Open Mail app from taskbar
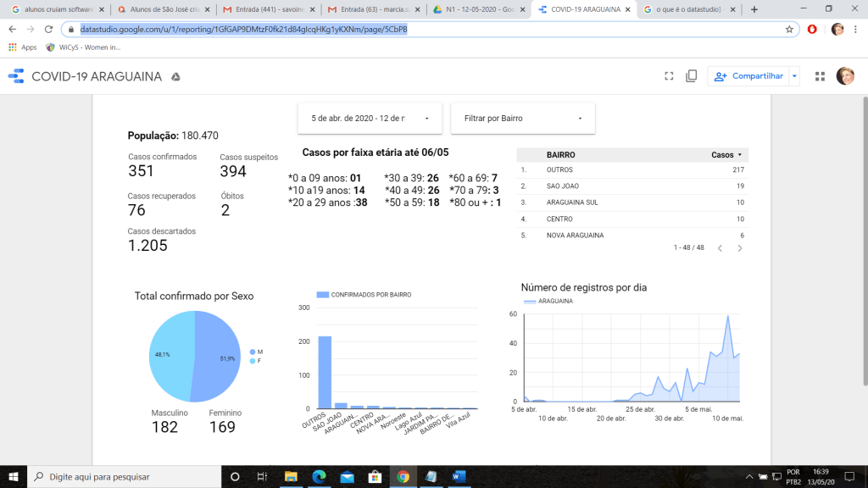Viewport: 868px width, 488px height. click(347, 476)
